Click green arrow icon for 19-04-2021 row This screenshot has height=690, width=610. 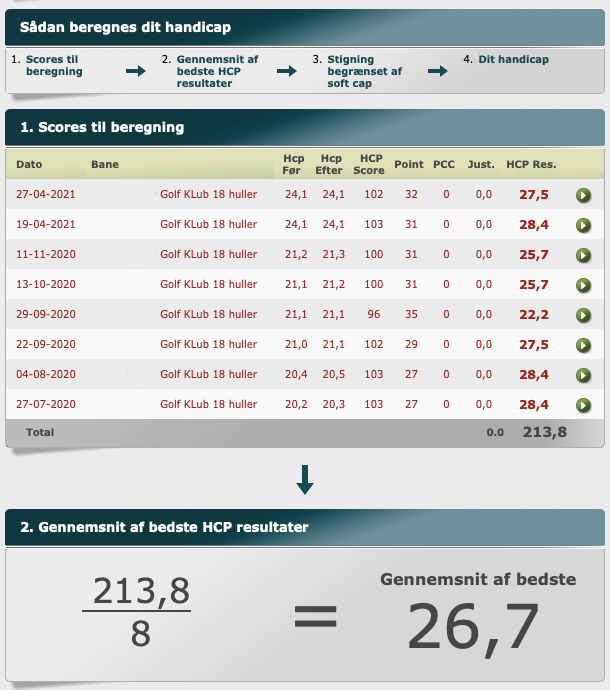(583, 225)
